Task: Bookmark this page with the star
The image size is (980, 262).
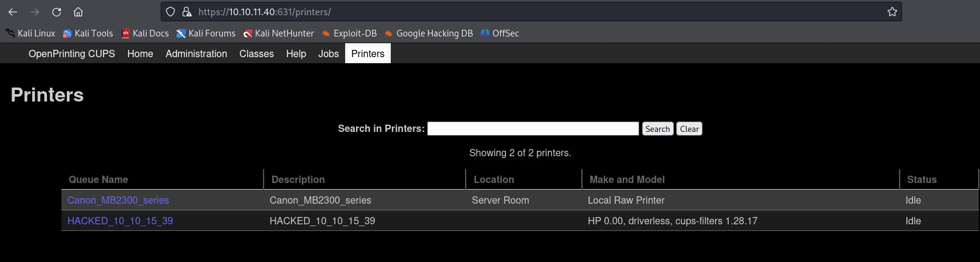Action: tap(892, 12)
